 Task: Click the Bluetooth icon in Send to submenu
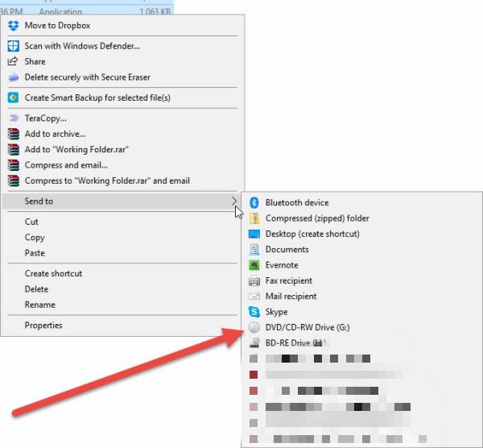(x=254, y=202)
